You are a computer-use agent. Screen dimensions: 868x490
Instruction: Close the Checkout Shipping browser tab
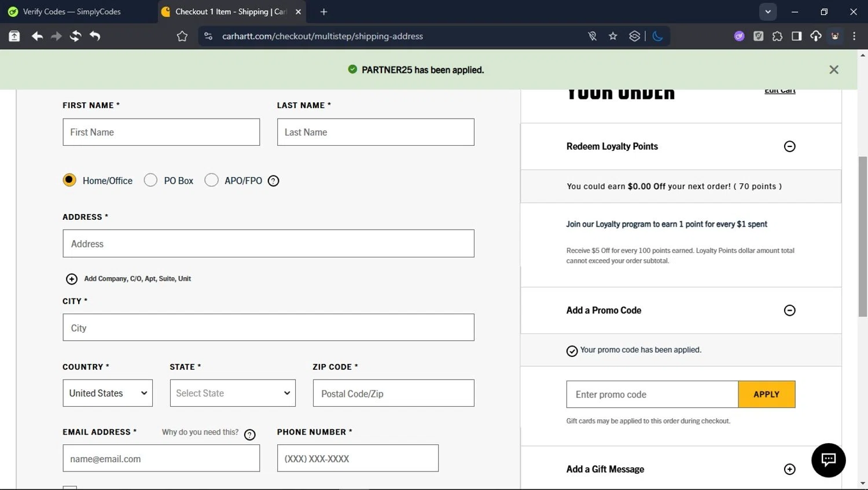click(299, 12)
